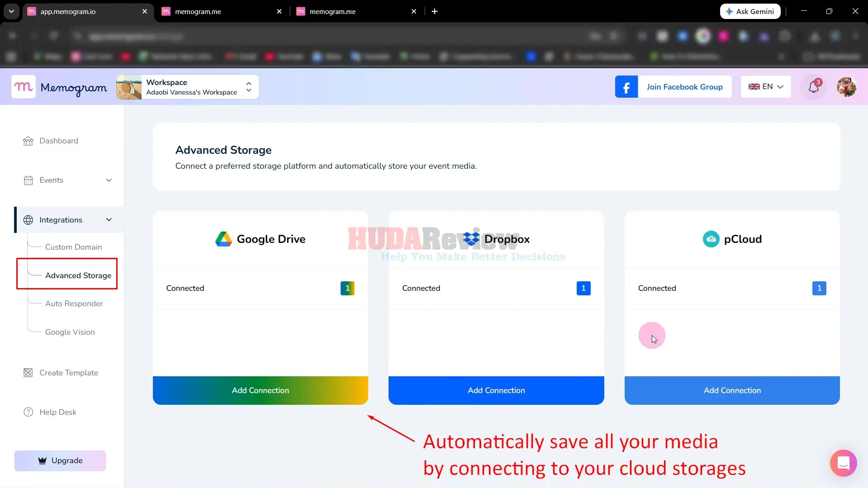Click Google Drive connected count badge
This screenshot has height=488, width=868.
(x=347, y=288)
